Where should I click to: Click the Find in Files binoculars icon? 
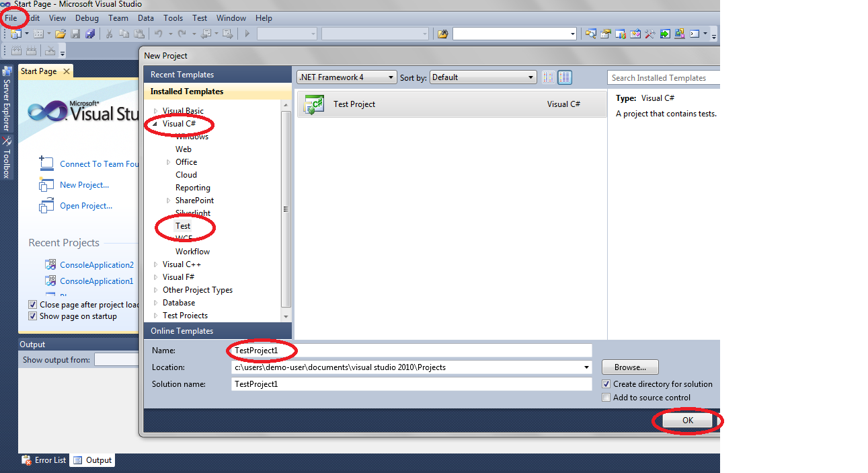coord(442,34)
